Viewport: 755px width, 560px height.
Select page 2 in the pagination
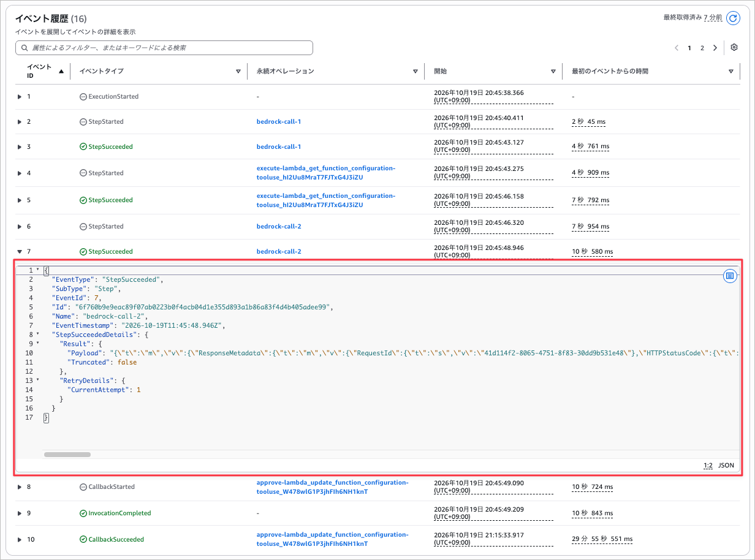click(702, 48)
